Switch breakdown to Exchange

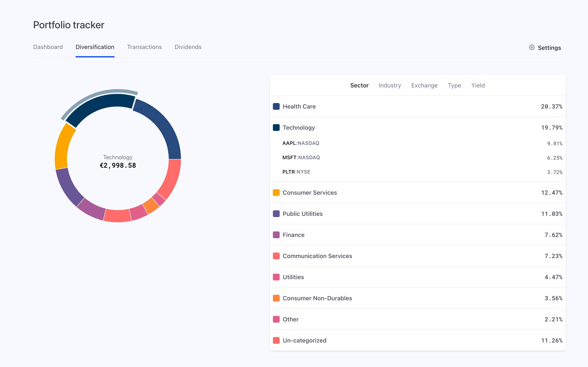424,86
